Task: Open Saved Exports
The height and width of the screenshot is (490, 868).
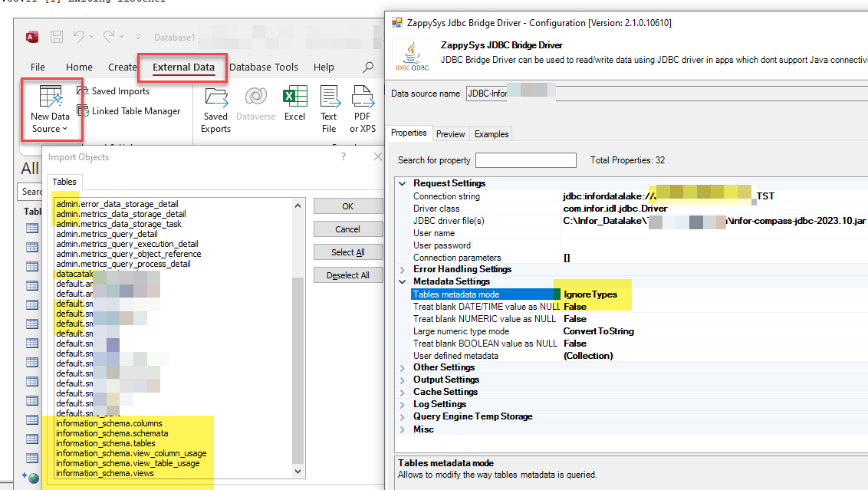Action: pyautogui.click(x=216, y=110)
